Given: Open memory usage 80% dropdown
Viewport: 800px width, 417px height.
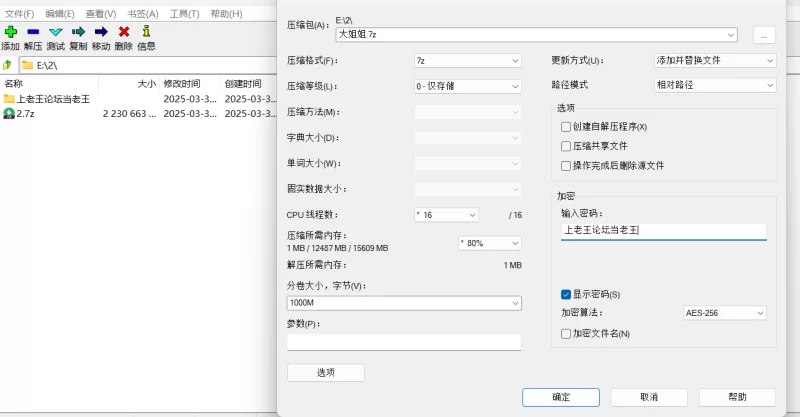Looking at the screenshot, I should (x=490, y=243).
